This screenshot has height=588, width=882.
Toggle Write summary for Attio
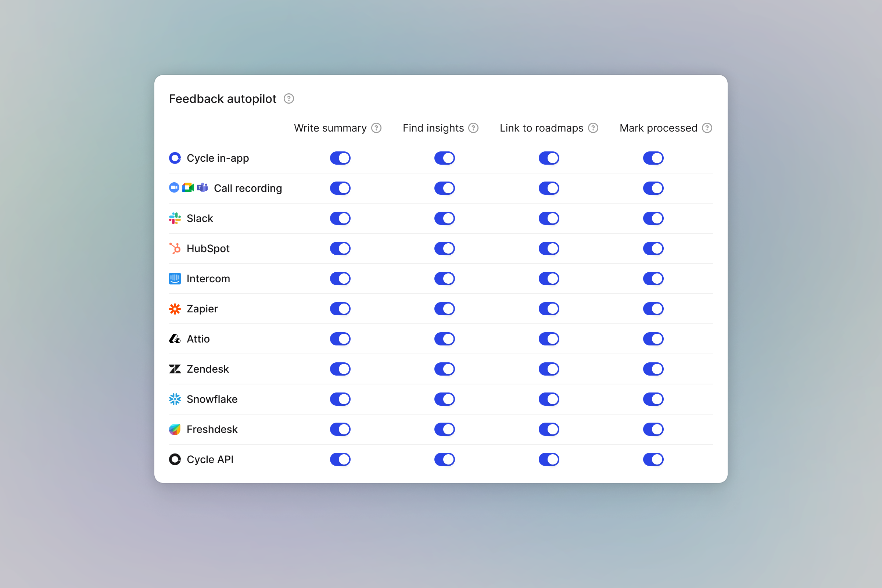pyautogui.click(x=340, y=339)
